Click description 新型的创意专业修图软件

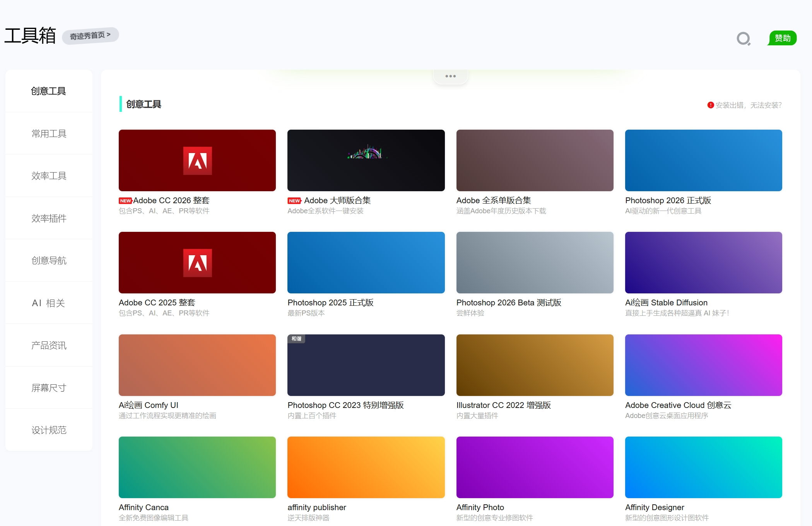click(495, 518)
